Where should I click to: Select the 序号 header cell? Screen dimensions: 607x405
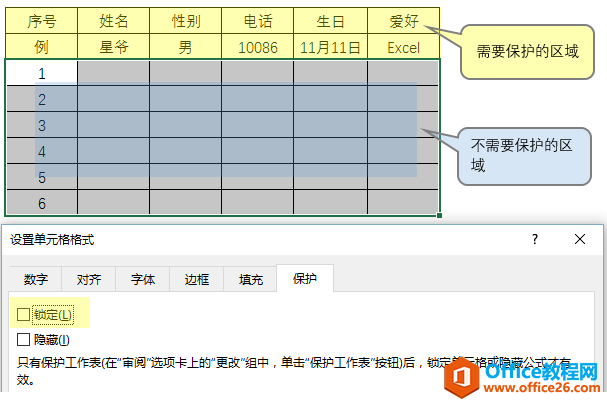[41, 21]
